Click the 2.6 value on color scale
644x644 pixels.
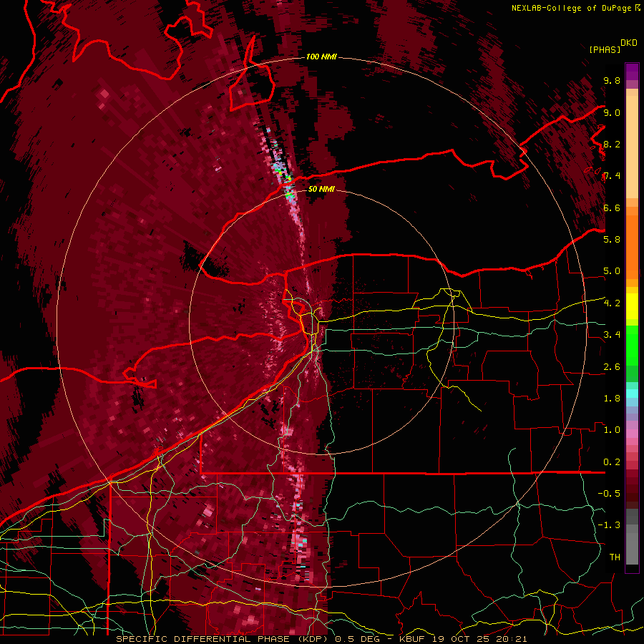coord(612,366)
